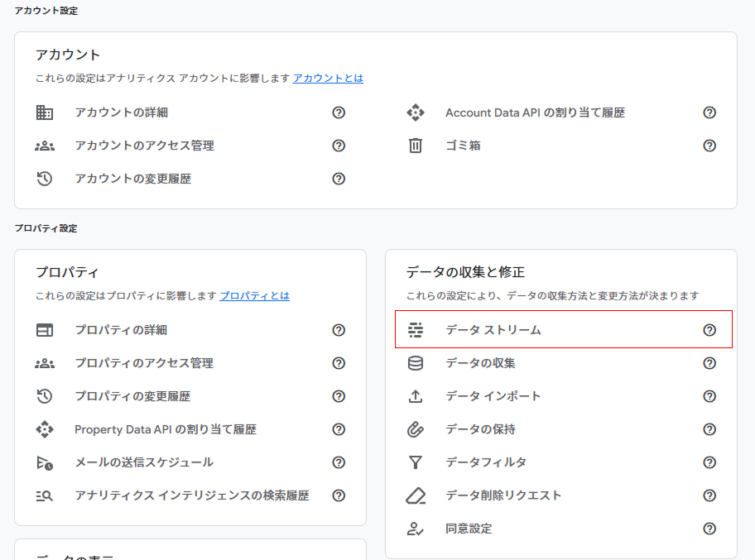
Task: Select the building icon for アカウントの詳細
Action: (45, 112)
